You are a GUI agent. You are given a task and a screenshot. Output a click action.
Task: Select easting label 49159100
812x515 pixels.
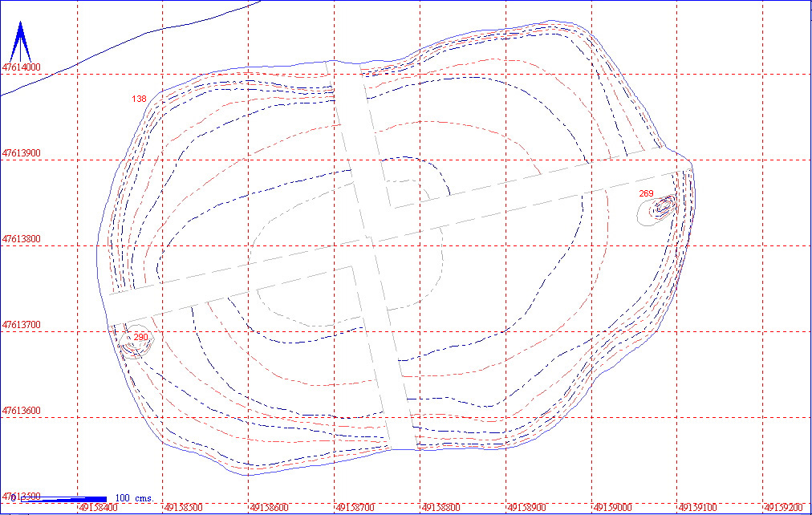click(x=699, y=508)
